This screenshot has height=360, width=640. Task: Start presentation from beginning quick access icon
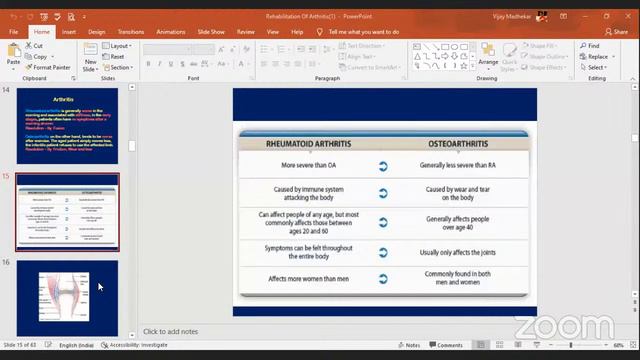[x=44, y=17]
